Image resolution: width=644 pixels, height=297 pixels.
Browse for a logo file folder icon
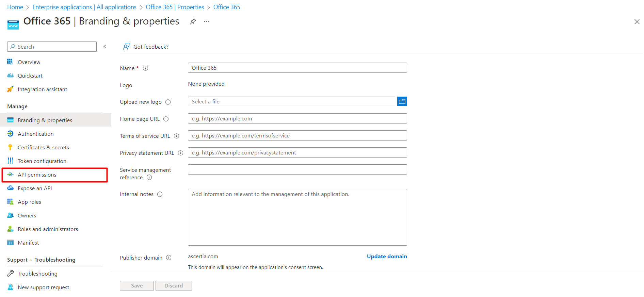point(402,101)
